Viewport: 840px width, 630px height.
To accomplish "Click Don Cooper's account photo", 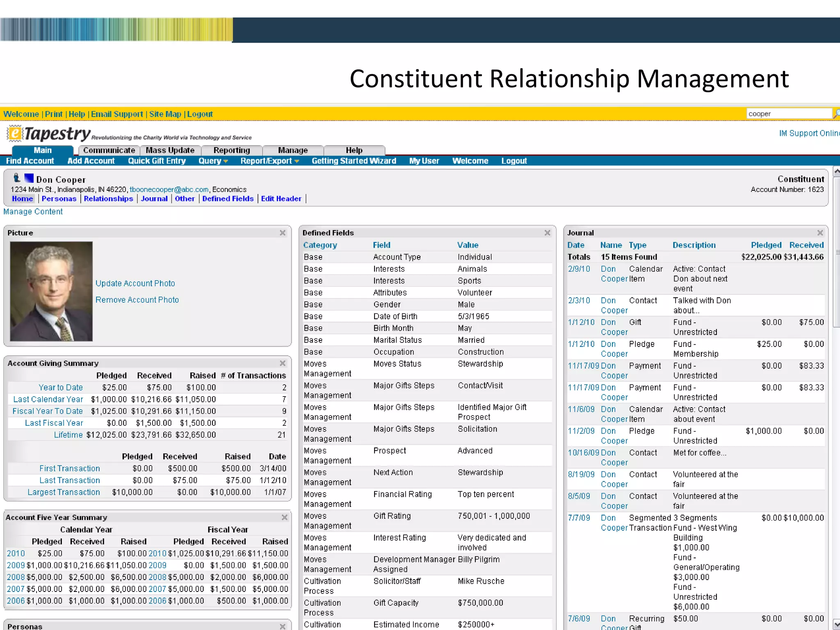I will [51, 291].
